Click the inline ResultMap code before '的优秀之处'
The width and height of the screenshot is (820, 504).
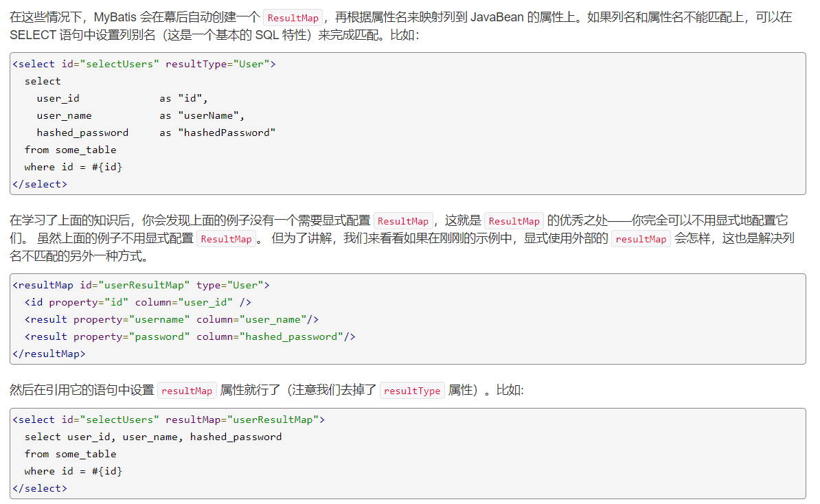click(x=514, y=221)
